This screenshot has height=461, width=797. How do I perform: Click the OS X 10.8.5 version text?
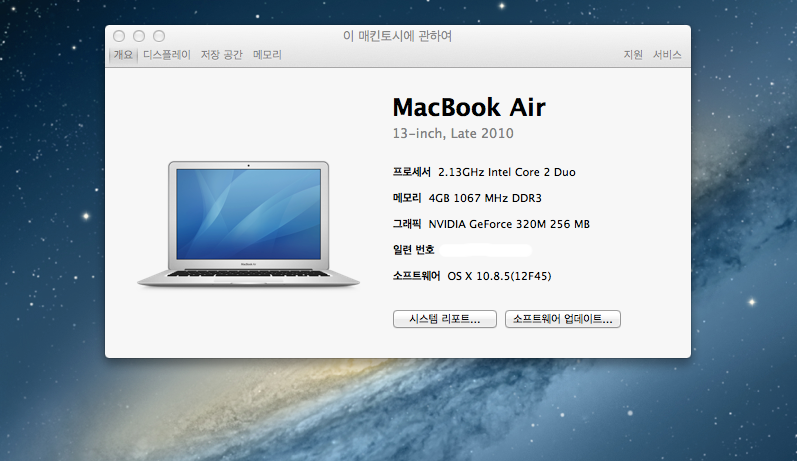500,275
